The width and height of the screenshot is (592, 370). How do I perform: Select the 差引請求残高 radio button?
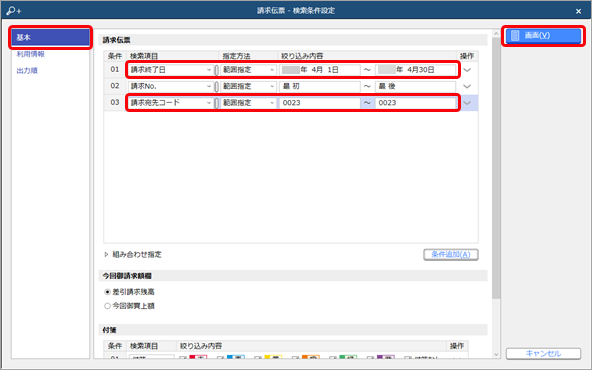107,292
